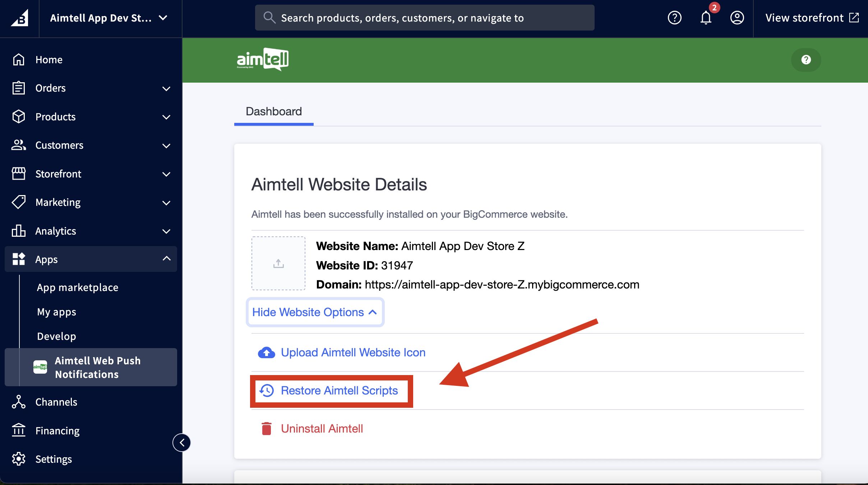Collapse the Apps menu section
The width and height of the screenshot is (868, 485).
(166, 259)
